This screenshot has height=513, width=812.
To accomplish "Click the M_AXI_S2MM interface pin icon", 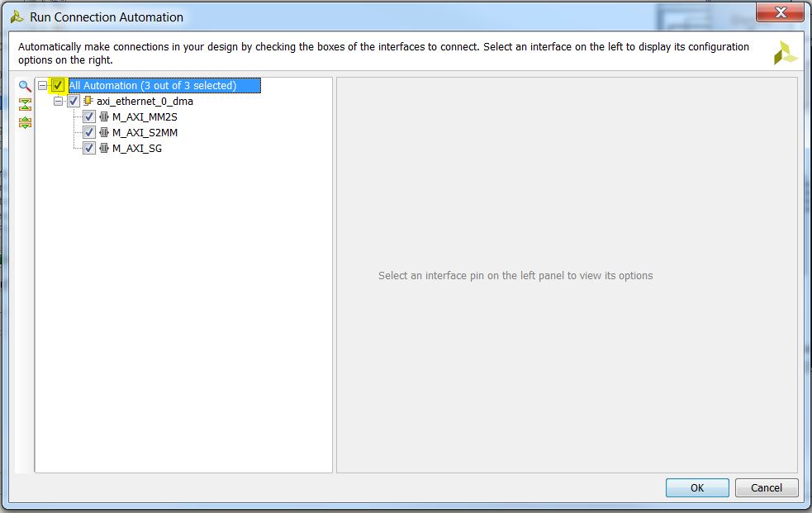I will click(103, 132).
